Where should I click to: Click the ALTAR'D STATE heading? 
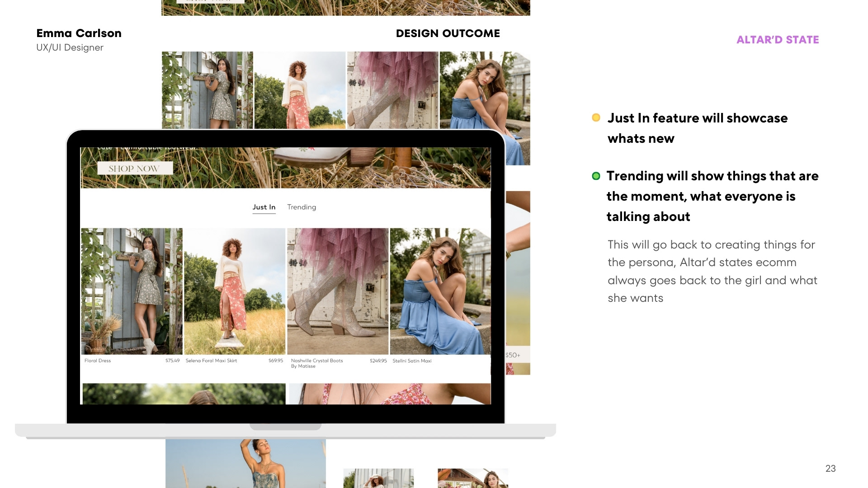pos(777,40)
